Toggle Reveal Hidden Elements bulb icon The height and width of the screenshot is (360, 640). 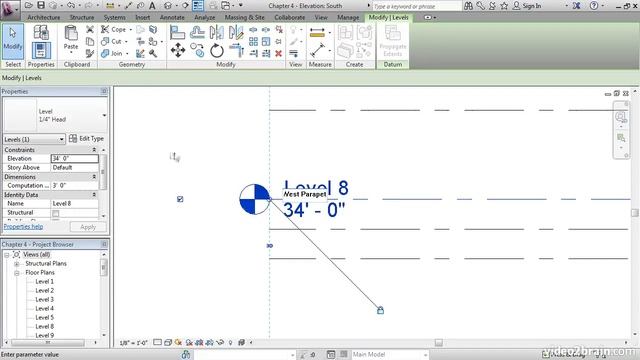231,342
